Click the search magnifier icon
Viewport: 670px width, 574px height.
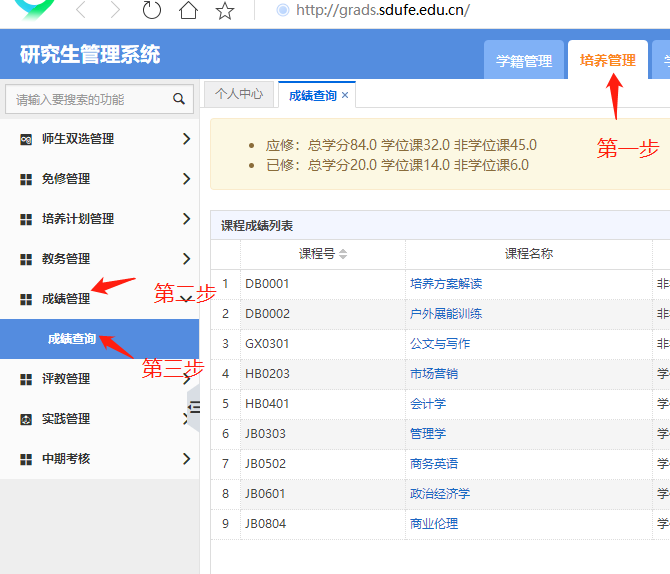pyautogui.click(x=179, y=99)
